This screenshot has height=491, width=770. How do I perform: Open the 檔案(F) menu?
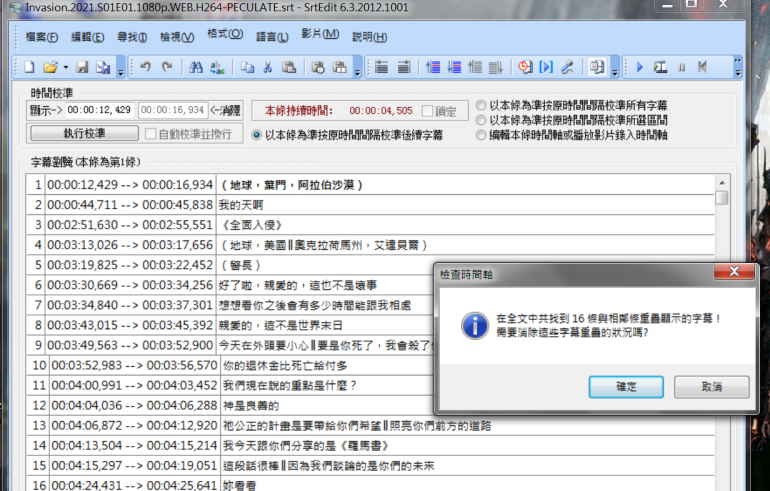(x=42, y=37)
